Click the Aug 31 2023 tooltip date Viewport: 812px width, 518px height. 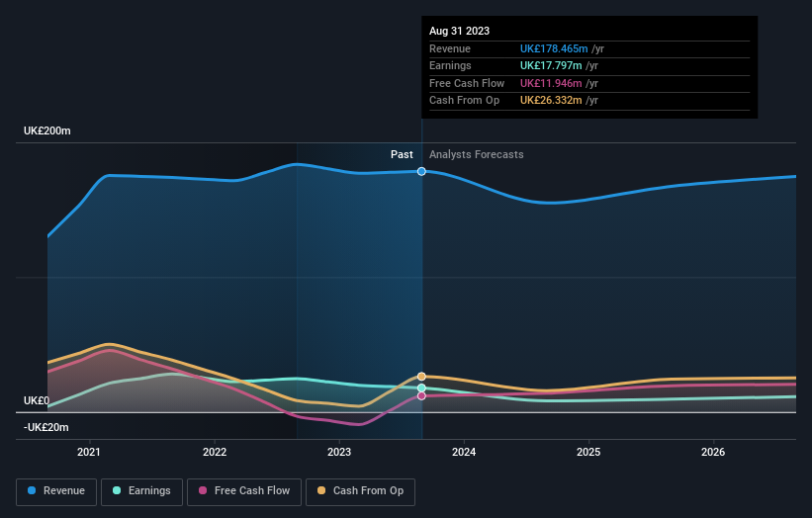[x=459, y=31]
